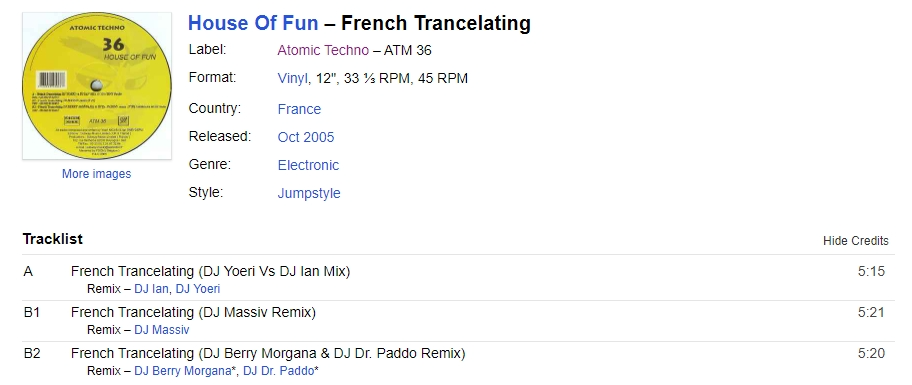Screen dimensions: 912x385
Task: Select the France country link
Action: (x=299, y=109)
